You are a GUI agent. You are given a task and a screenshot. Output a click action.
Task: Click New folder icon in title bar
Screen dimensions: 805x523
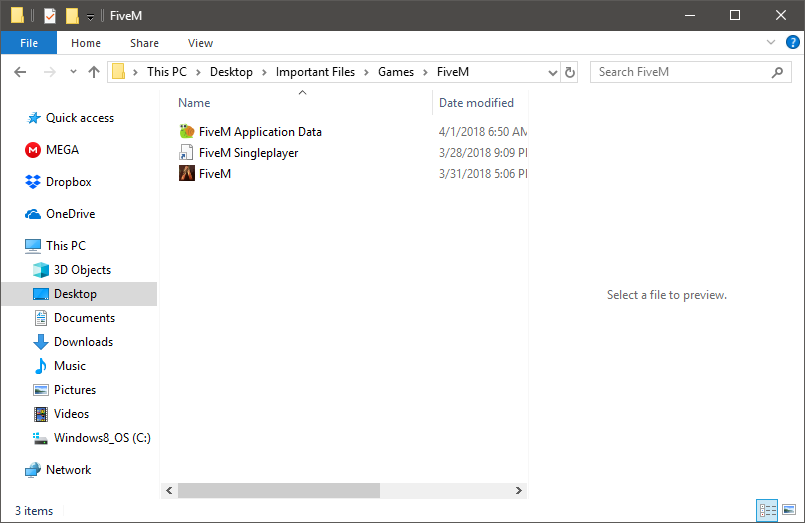[72, 16]
